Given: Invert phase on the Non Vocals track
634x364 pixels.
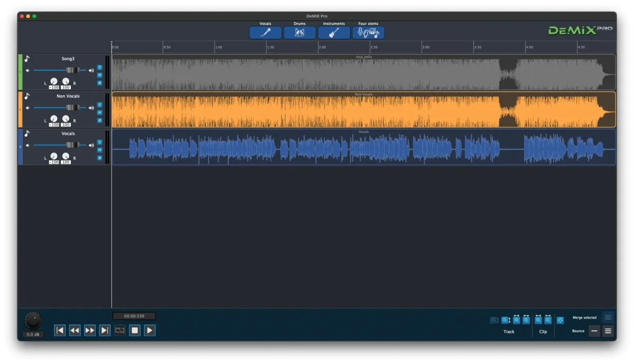Looking at the screenshot, I should (x=99, y=120).
